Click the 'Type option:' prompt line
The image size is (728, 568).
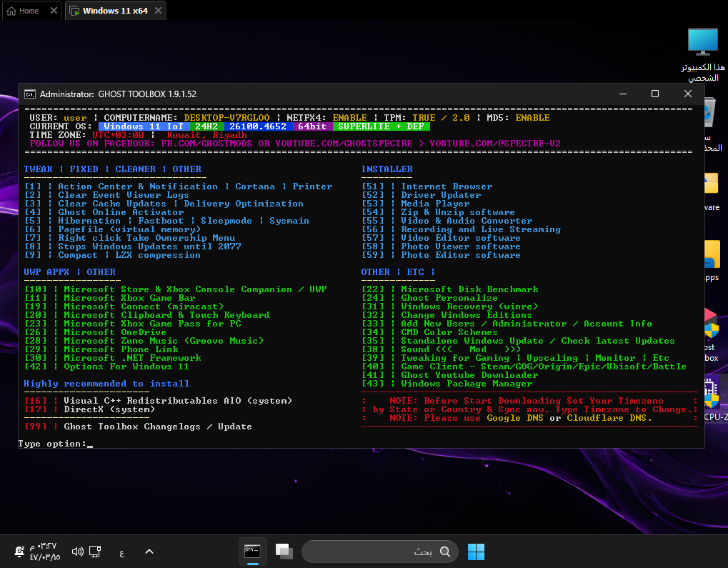pos(56,444)
